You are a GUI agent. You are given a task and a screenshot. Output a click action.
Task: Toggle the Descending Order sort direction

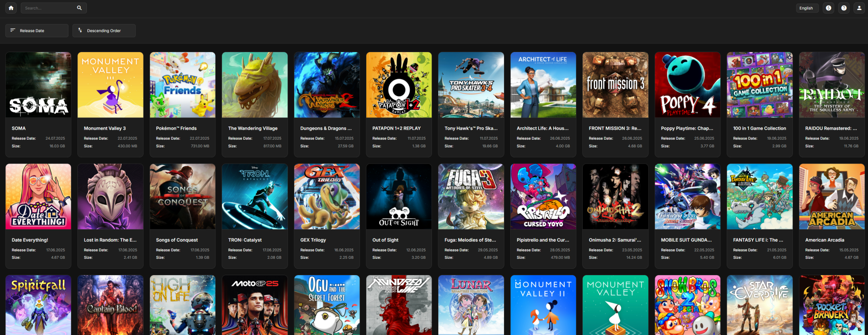[104, 31]
